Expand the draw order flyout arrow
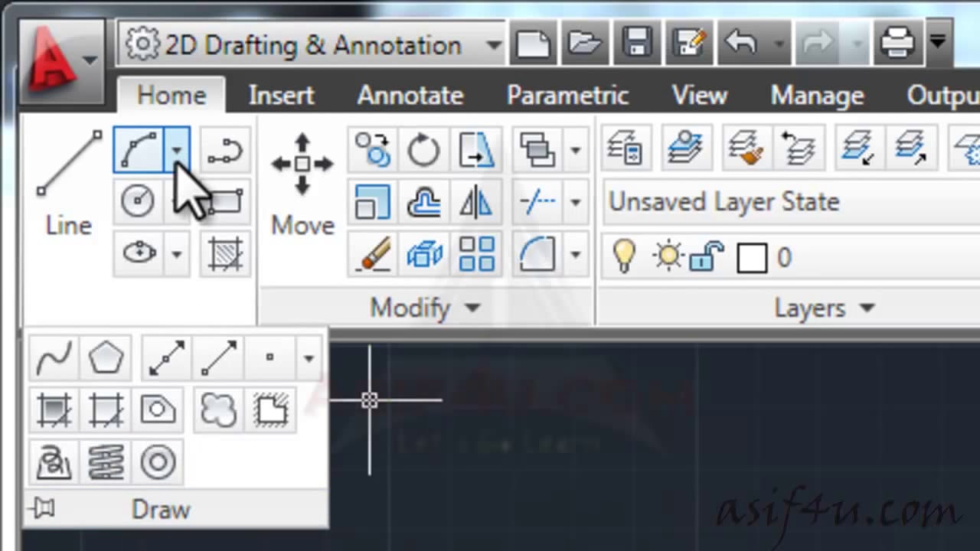Screen dimensions: 980x551 pos(575,150)
